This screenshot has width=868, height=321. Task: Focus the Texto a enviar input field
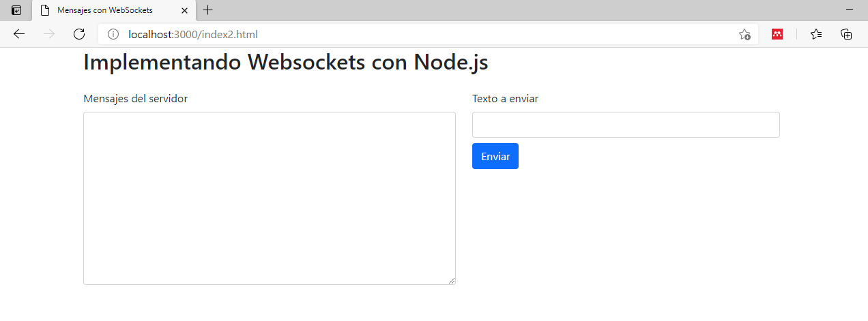click(x=626, y=125)
